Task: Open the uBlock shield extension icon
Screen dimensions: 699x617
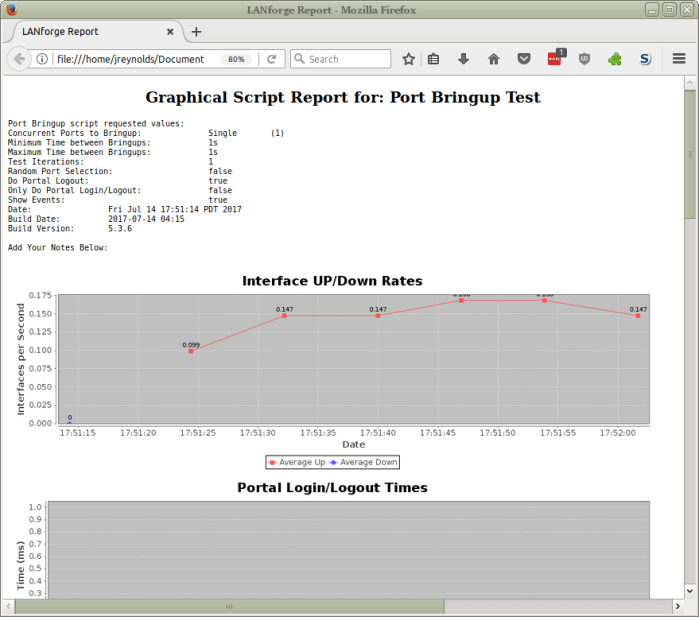Action: (584, 59)
